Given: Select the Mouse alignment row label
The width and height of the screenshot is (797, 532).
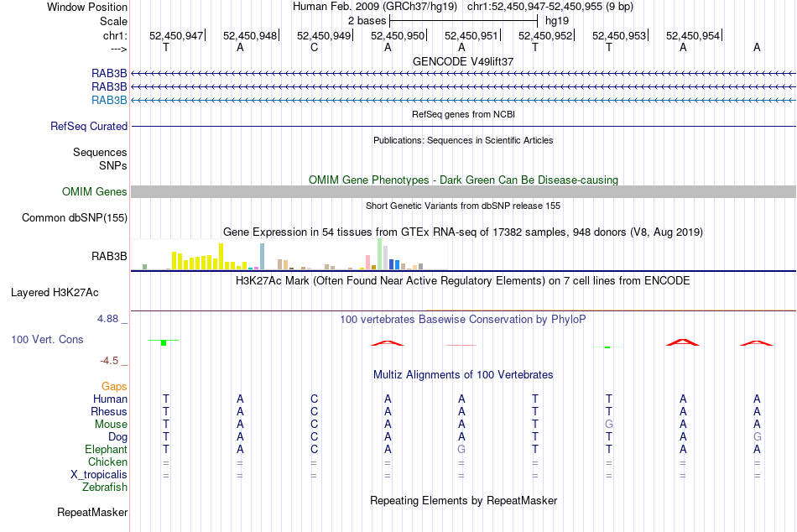Looking at the screenshot, I should pos(111,425).
